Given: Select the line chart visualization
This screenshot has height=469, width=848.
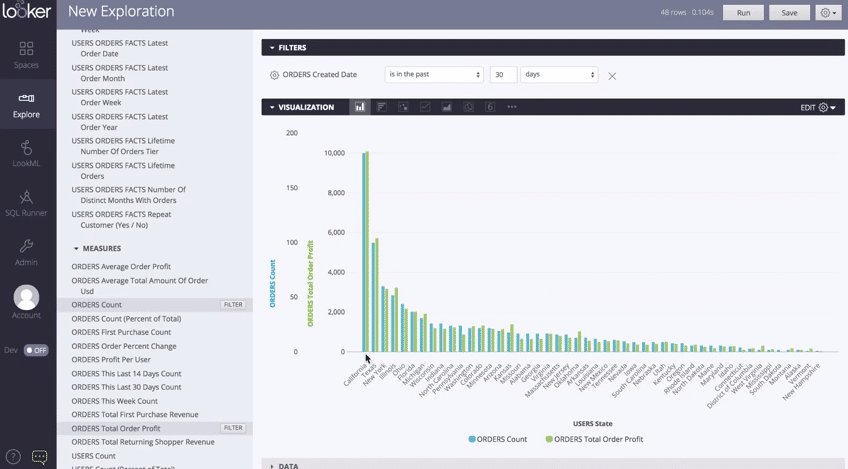Looking at the screenshot, I should (x=425, y=107).
